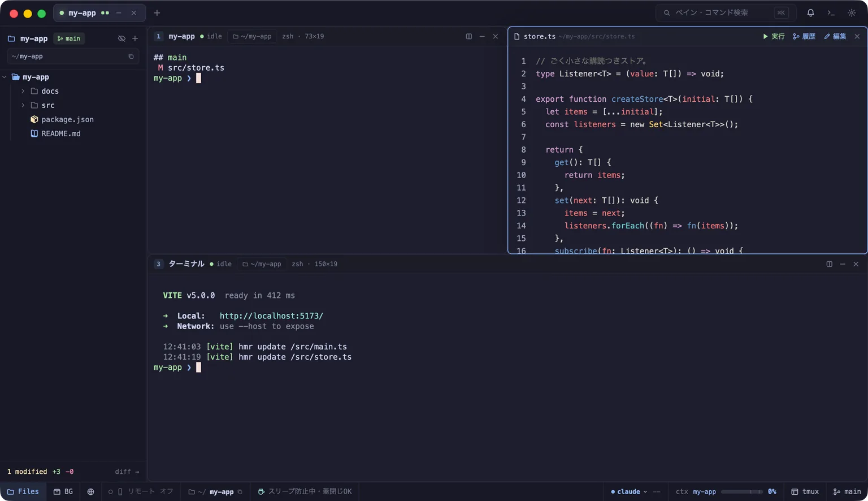This screenshot has width=868, height=501.
Task: Focus the ターミナル pane title
Action: [x=186, y=264]
